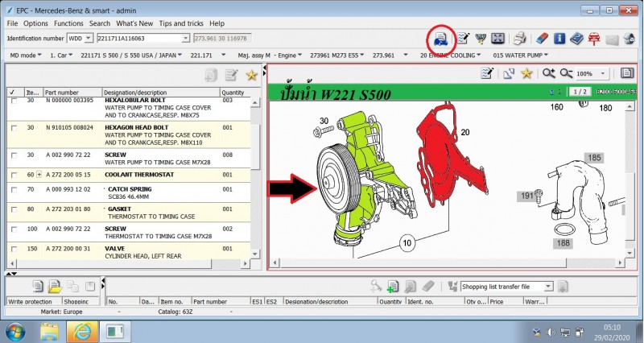644x343 pixels.
Task: Open the vehicle data card icon
Action: [440, 39]
